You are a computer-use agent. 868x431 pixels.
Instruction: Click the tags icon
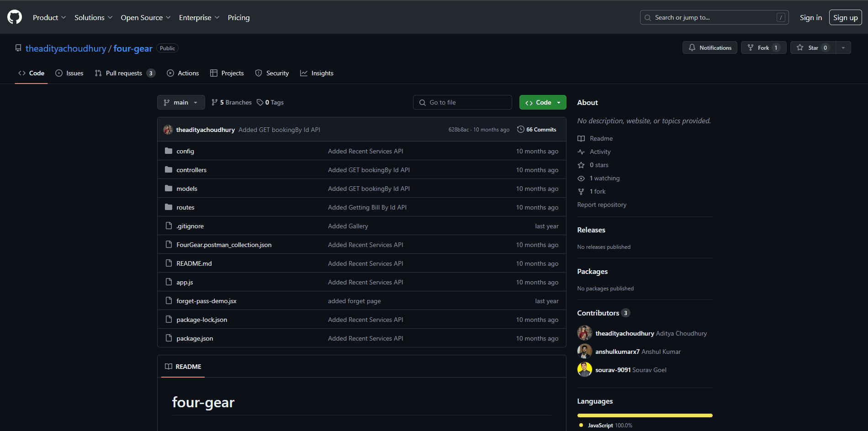(260, 102)
